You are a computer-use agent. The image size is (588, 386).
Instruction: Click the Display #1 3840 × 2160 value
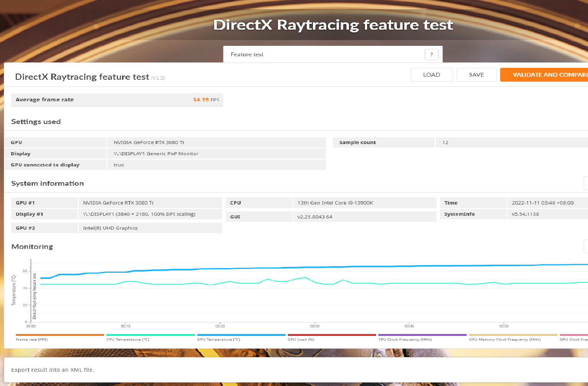(139, 214)
